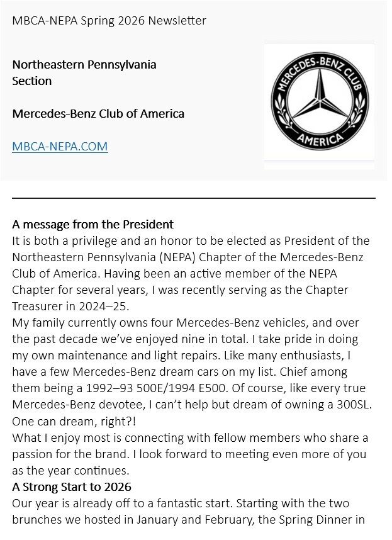Click the "A Strong Start to 2026" heading
The width and height of the screenshot is (392, 540).
(x=71, y=487)
